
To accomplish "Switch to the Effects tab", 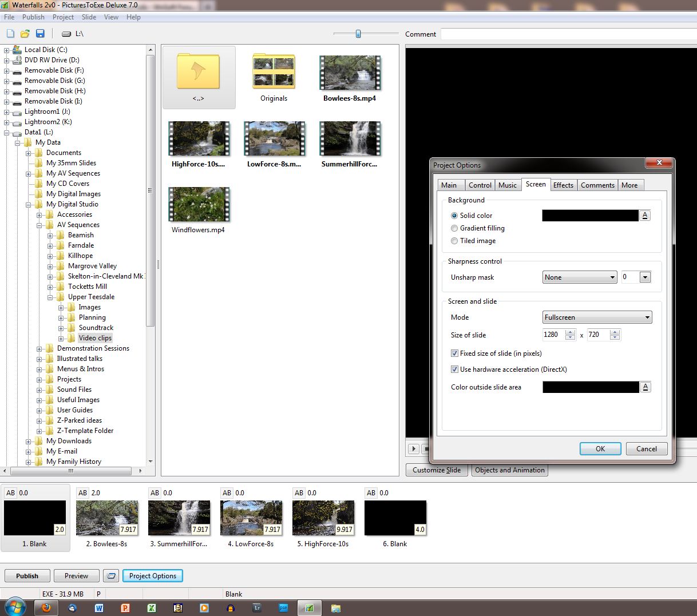I will coord(563,185).
